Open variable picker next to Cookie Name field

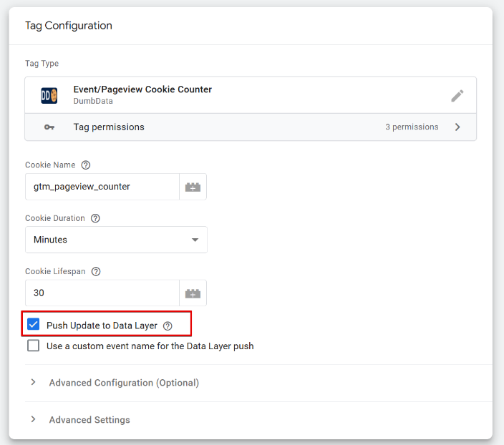pyautogui.click(x=193, y=187)
